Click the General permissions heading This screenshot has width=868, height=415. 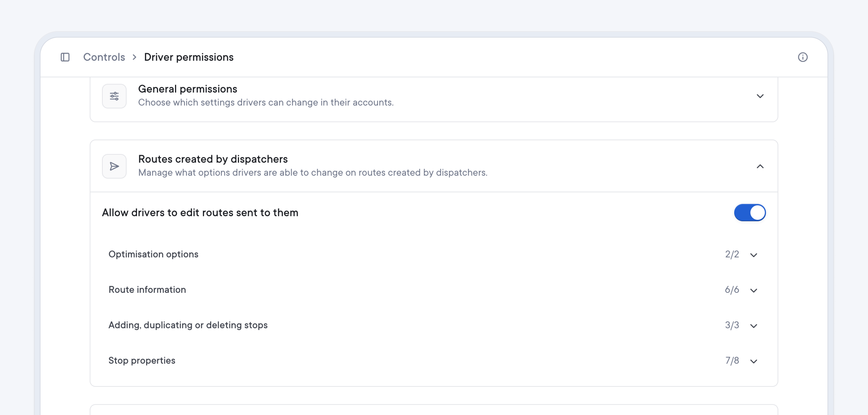click(188, 89)
